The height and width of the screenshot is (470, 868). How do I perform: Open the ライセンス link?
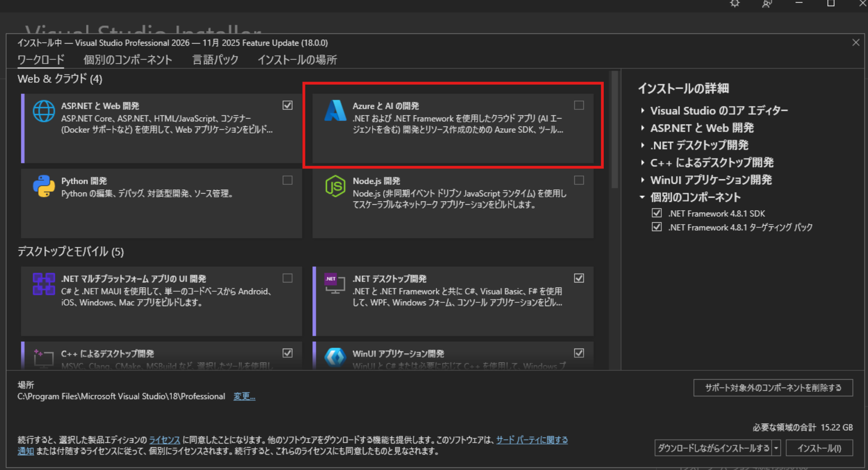(x=164, y=440)
